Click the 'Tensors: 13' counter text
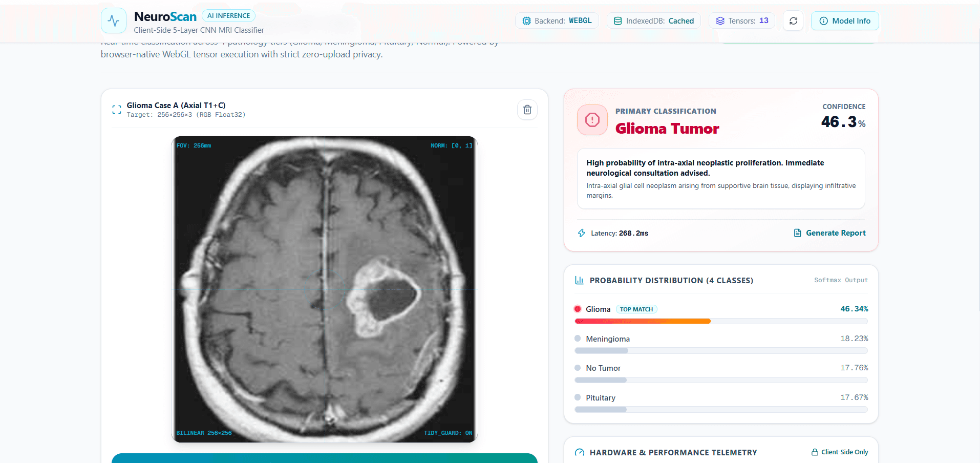980x463 pixels. pos(749,21)
